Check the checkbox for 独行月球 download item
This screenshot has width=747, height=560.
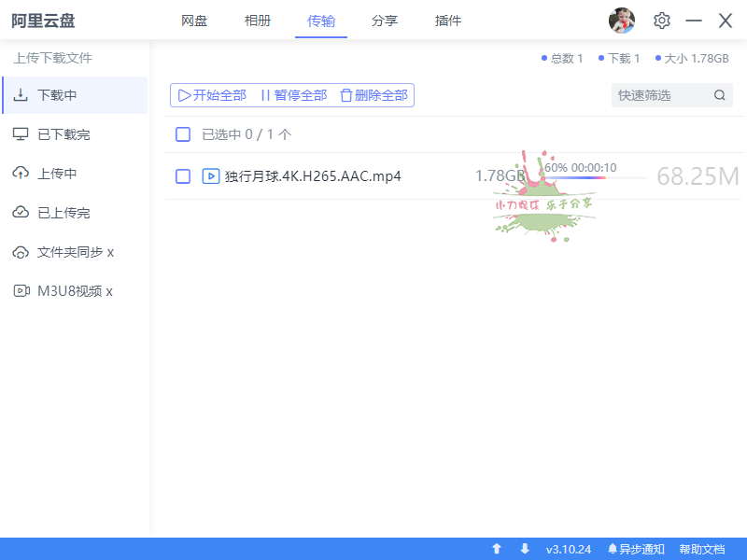click(183, 175)
